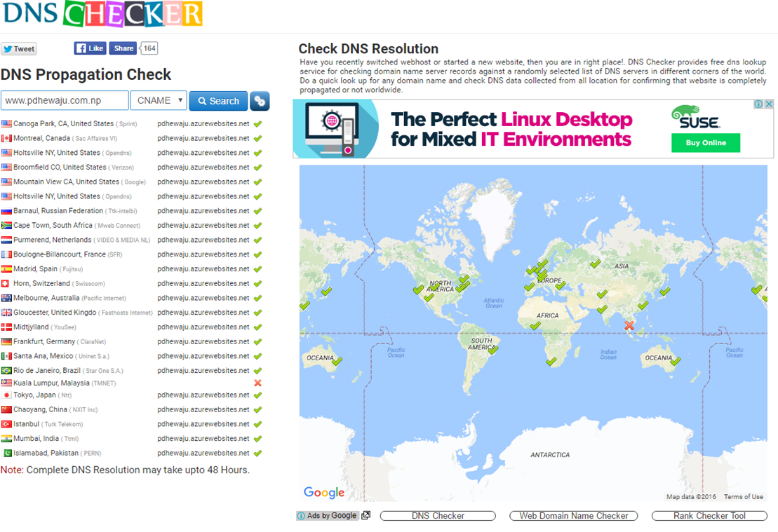The width and height of the screenshot is (778, 532).
Task: Click the Turkey flag beside Istanbul
Action: (x=6, y=425)
